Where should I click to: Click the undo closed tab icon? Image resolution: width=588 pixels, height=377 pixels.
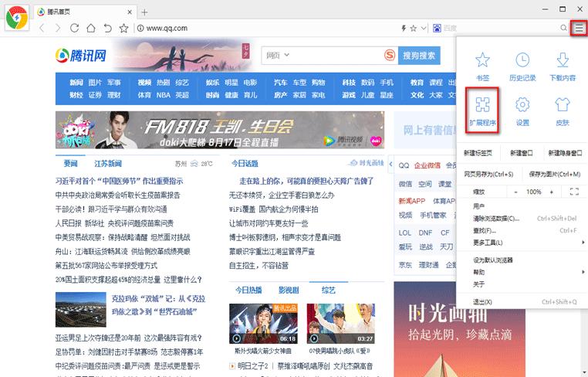pyautogui.click(x=107, y=28)
